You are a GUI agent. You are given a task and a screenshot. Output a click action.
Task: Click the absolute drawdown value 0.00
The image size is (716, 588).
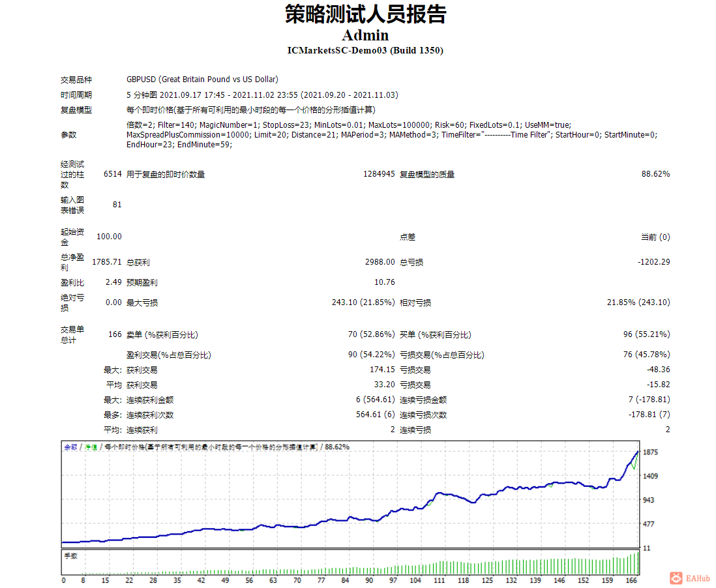coord(113,302)
